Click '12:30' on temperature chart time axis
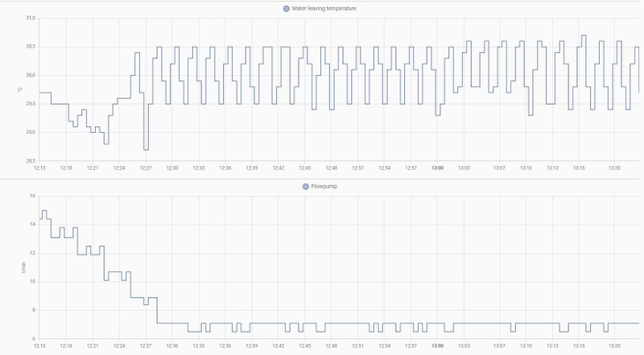644x355 pixels. point(172,168)
